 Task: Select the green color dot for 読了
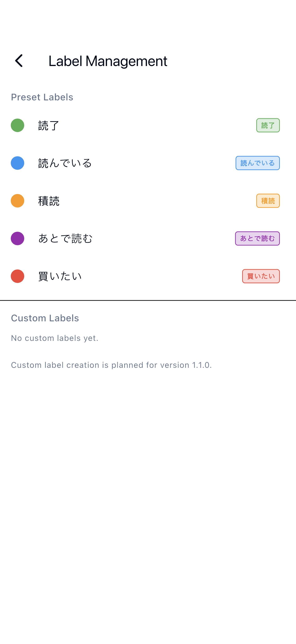coord(17,126)
